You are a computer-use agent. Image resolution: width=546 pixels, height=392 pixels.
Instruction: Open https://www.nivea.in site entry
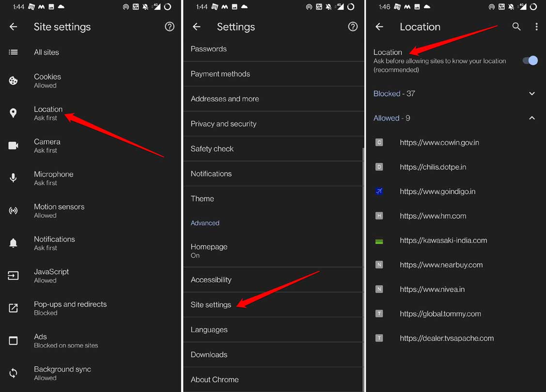pos(456,289)
